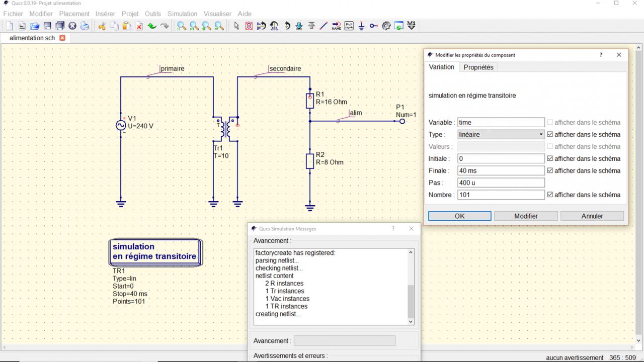Click the Insert port icon
644x362 pixels.
pyautogui.click(x=374, y=26)
